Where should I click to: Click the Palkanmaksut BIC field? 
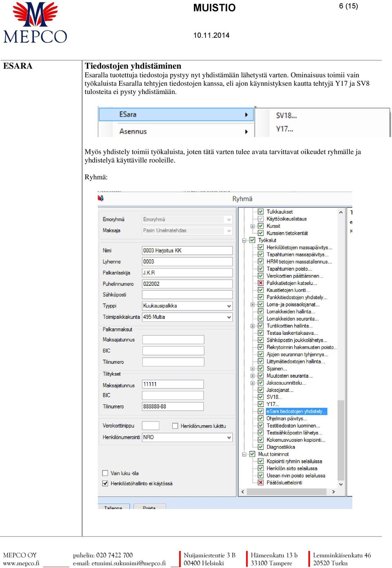coord(173,351)
